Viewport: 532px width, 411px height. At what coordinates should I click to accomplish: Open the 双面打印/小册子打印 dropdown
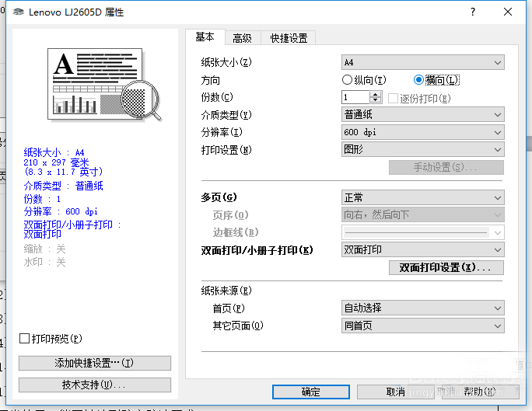[423, 249]
